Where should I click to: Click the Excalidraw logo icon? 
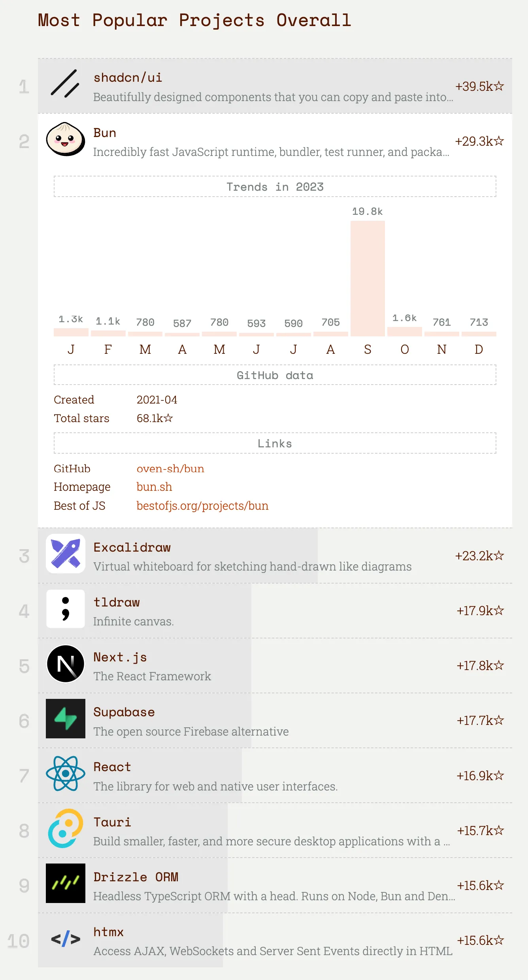[65, 554]
